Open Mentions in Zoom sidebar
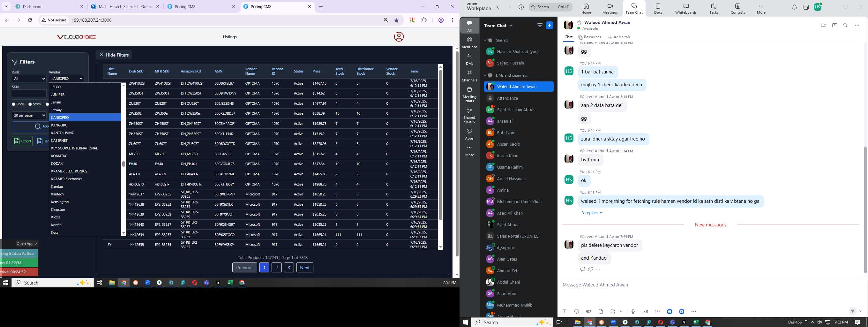 pyautogui.click(x=469, y=43)
